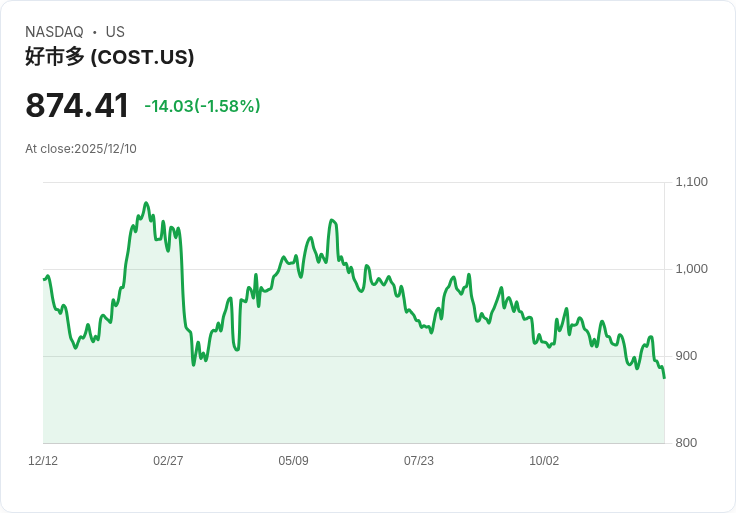Click the price change -14.03(-1.58%)
Viewport: 736px width, 513px height.
[202, 106]
